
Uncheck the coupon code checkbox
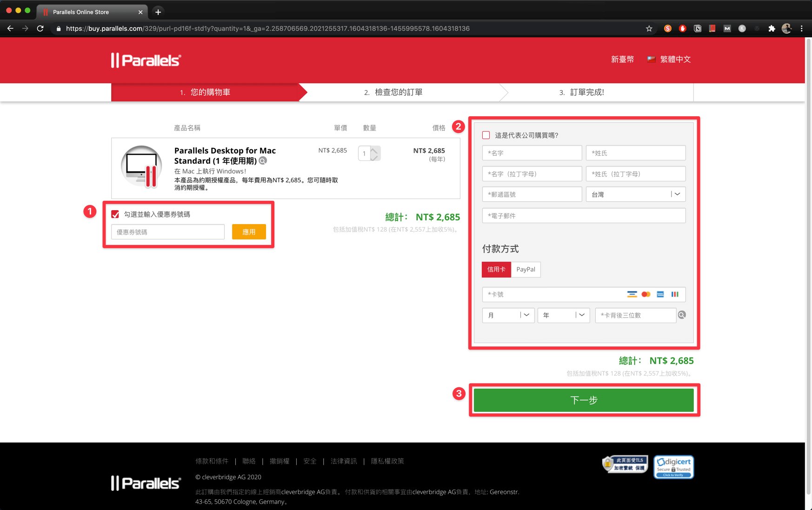point(115,214)
